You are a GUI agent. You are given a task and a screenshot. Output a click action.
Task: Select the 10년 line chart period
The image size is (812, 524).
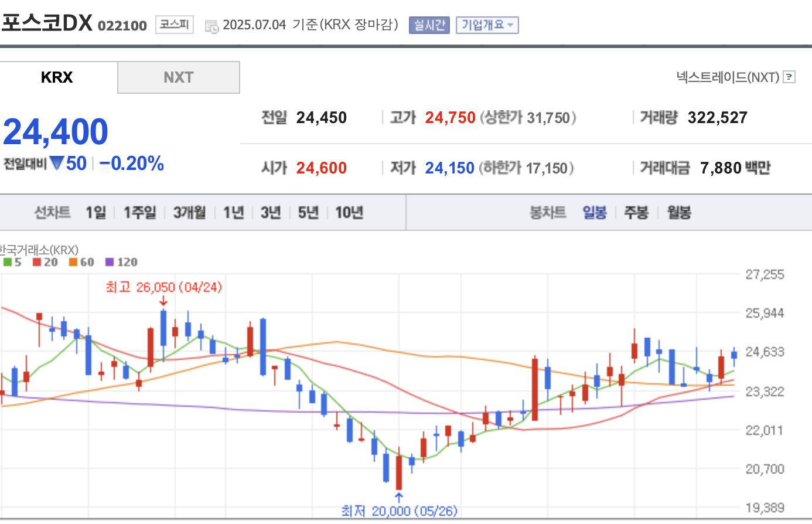tap(349, 212)
